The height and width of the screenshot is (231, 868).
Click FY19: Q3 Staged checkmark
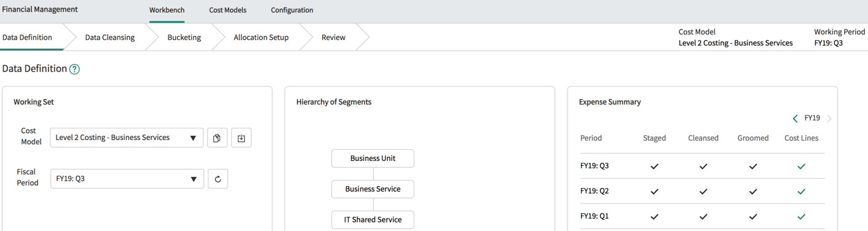654,166
